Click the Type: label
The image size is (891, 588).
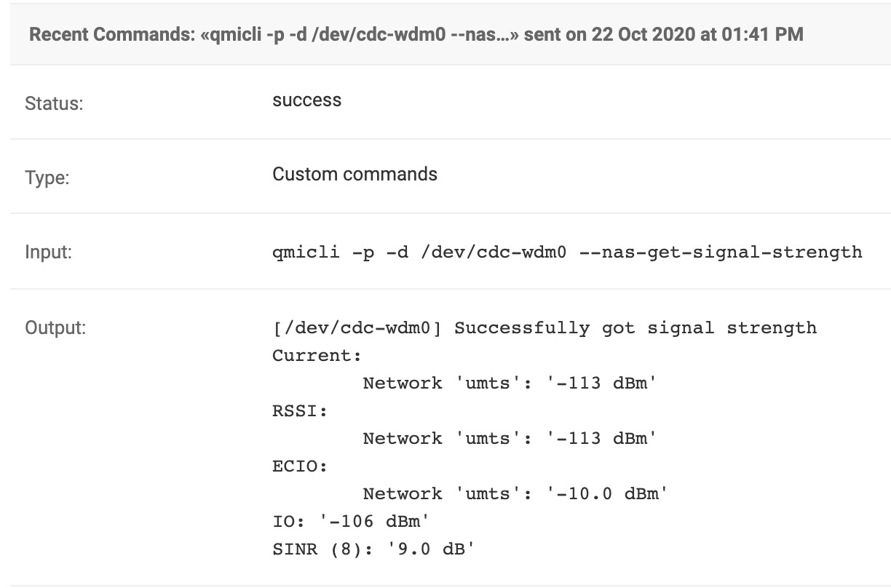tap(47, 178)
